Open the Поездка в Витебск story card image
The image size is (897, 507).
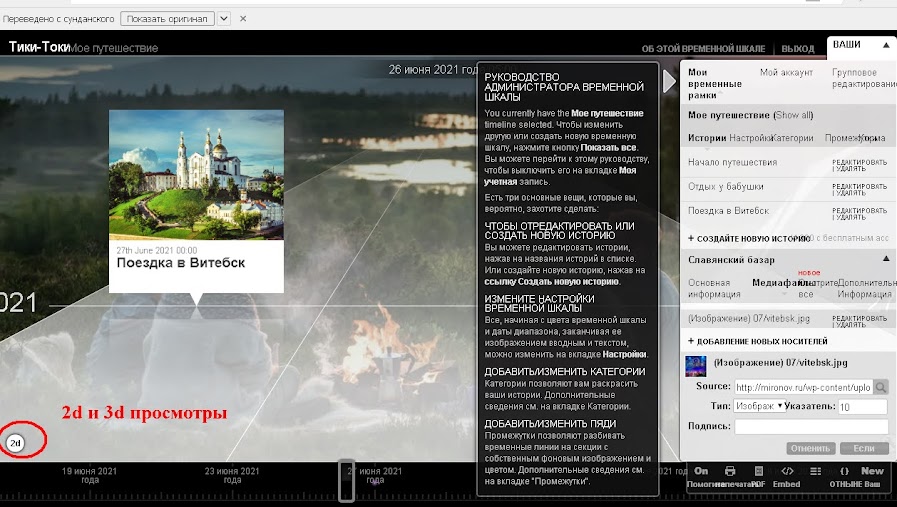(x=196, y=175)
